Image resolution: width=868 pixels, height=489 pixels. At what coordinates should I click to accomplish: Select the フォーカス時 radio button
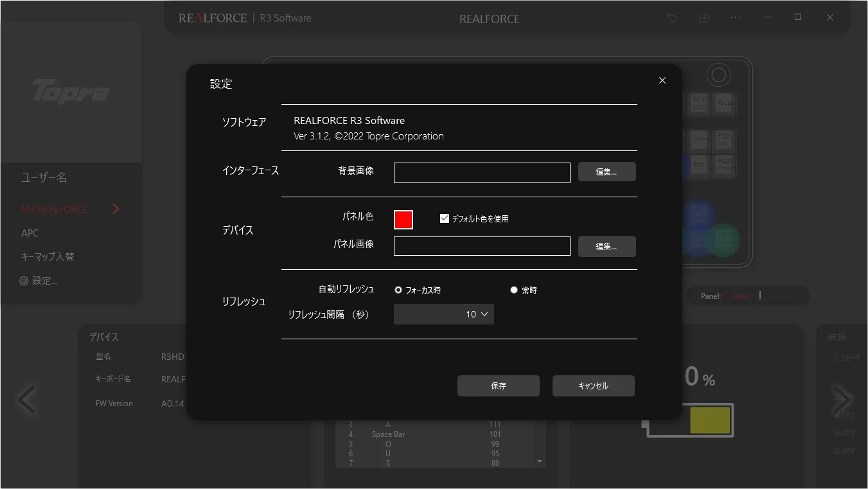[x=398, y=290]
